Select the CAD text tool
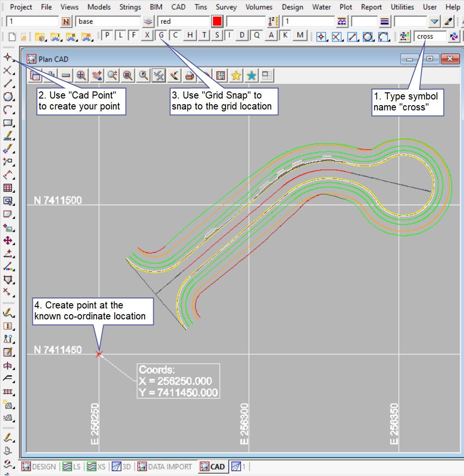 (8, 136)
